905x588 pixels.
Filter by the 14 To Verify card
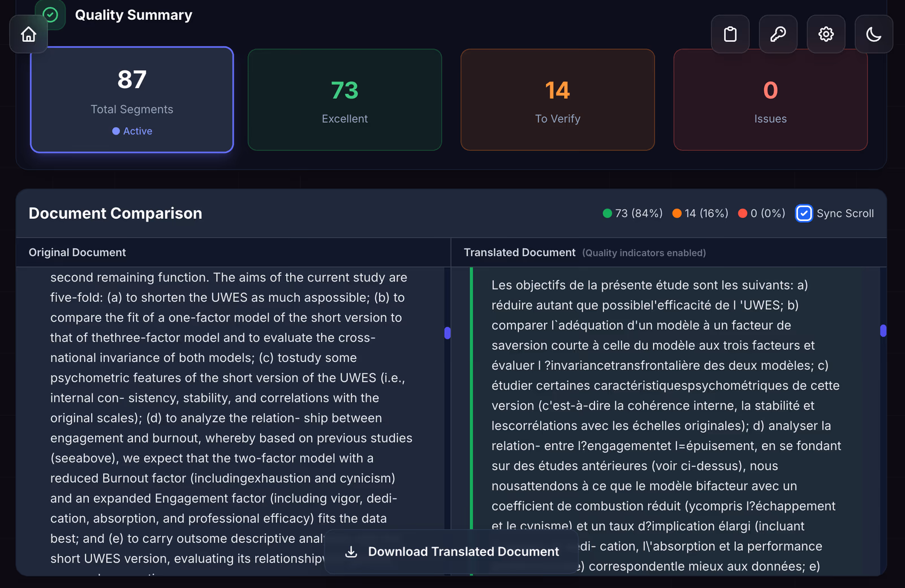(x=558, y=100)
